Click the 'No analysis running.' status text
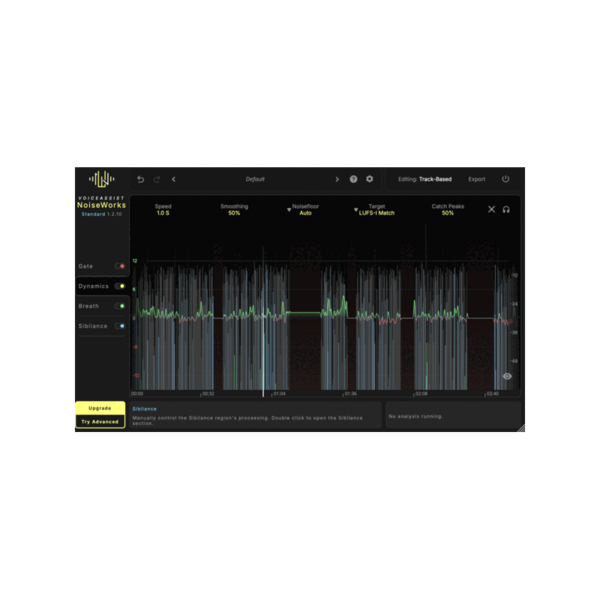The image size is (600, 600). 416,416
